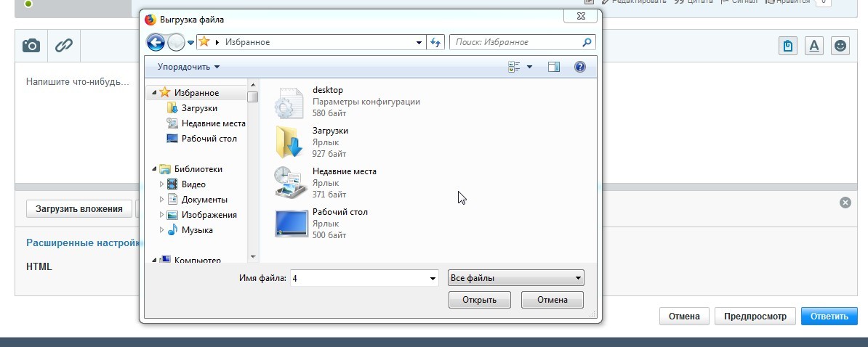Click the paste clipboard icon in editor
Viewport: 868px width, 347px height.
coord(788,46)
